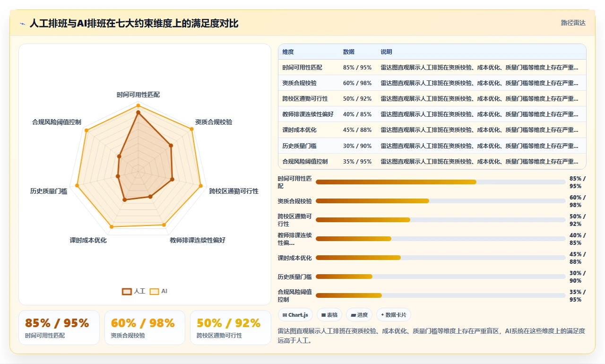This screenshot has width=605, height=364.
Task: Click table cell 60% / 98%
Action: (357, 83)
